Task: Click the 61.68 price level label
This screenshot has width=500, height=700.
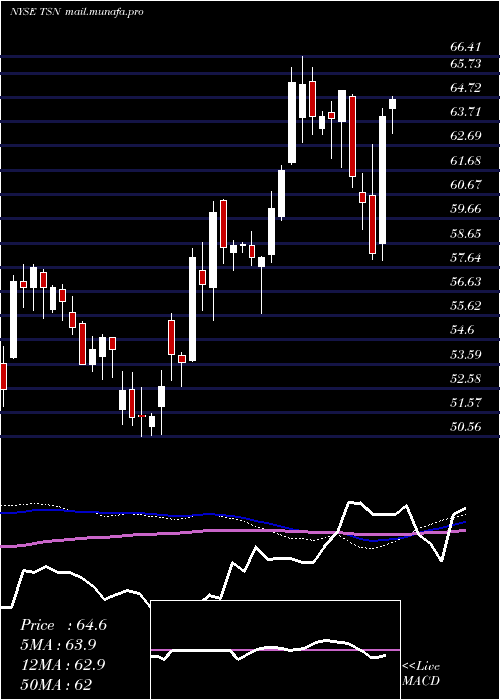Action: (466, 161)
